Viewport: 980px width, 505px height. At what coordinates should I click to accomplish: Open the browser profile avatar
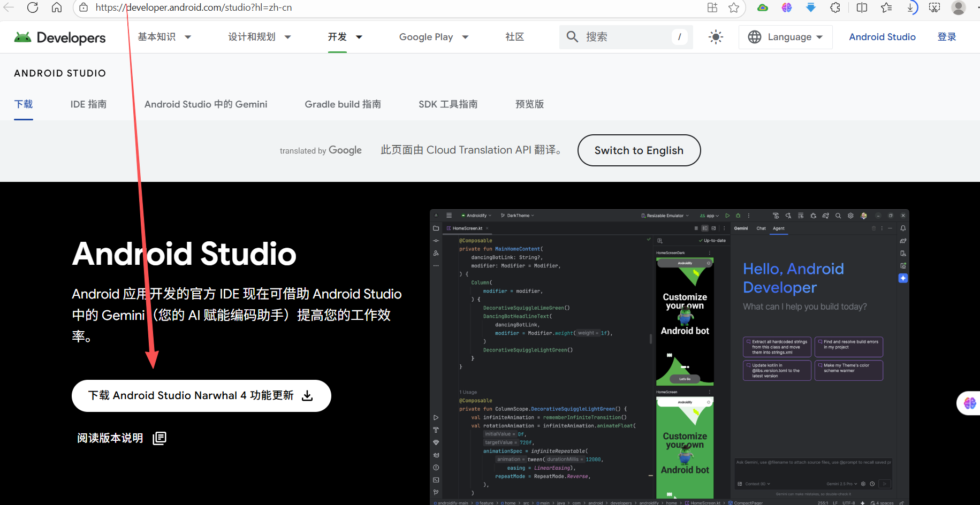point(959,7)
